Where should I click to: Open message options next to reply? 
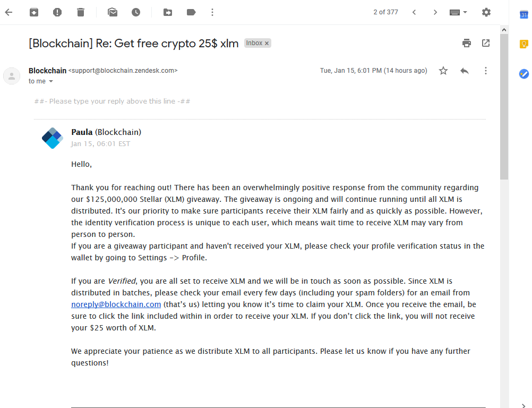[485, 71]
